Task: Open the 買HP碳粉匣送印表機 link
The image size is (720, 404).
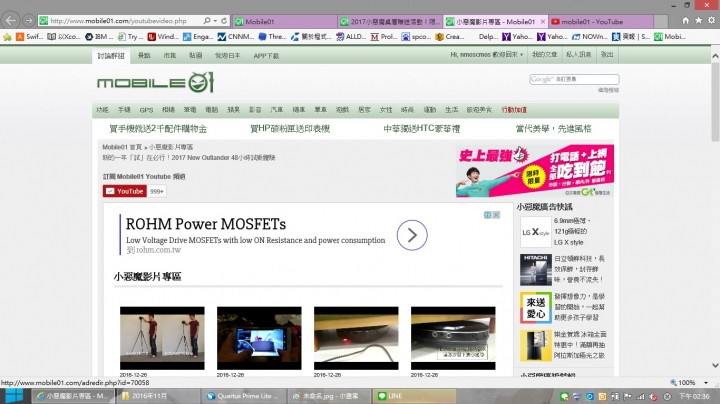Action: click(290, 129)
